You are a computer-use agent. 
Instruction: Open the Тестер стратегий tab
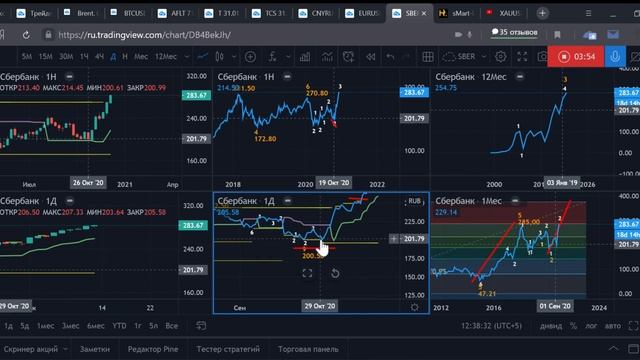coord(228,349)
